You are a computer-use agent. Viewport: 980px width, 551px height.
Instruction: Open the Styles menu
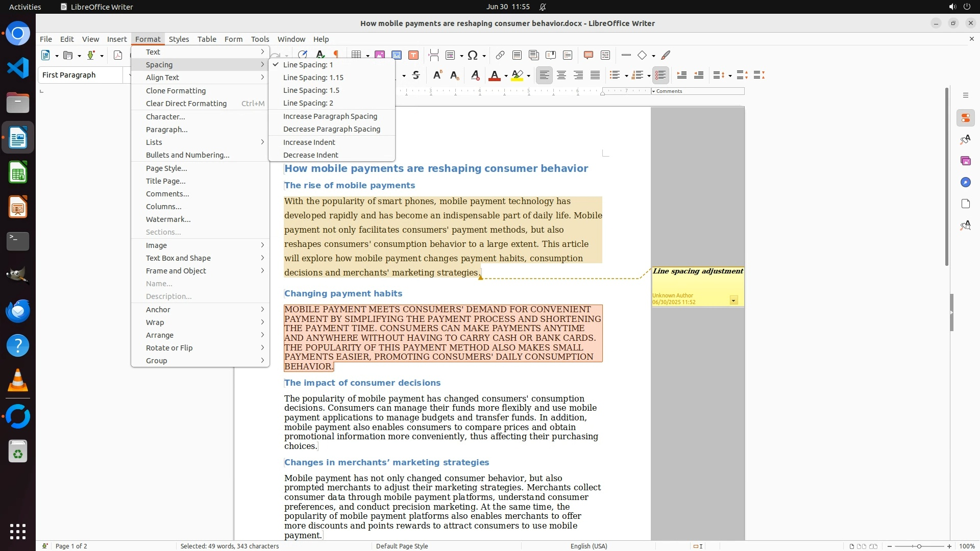point(179,39)
